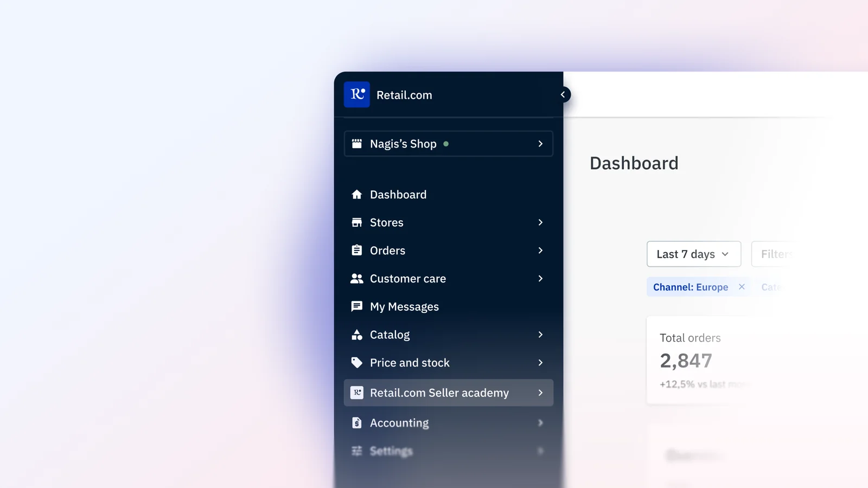The height and width of the screenshot is (488, 868).
Task: Expand the Orders submenu chevron
Action: click(540, 250)
